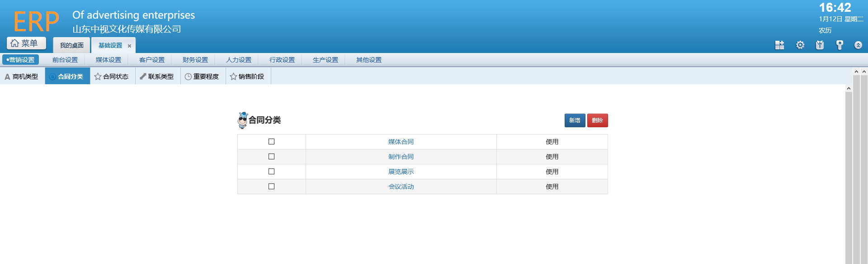Viewport: 868px width, 264px height.
Task: Click 使用 status in 展览展示 row
Action: 552,172
